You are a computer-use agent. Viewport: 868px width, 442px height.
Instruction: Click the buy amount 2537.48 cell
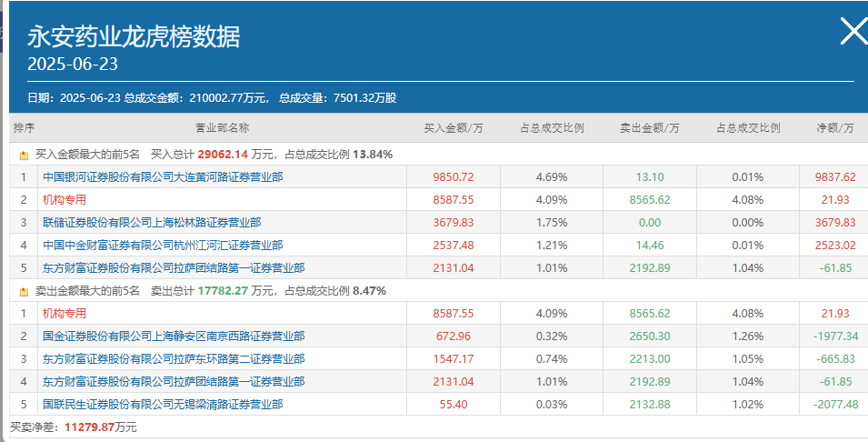454,246
